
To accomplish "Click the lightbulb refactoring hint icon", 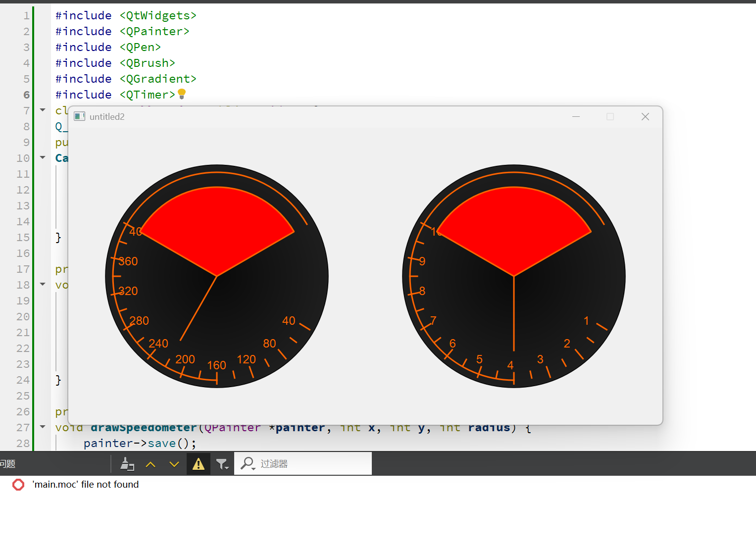I will pyautogui.click(x=182, y=94).
